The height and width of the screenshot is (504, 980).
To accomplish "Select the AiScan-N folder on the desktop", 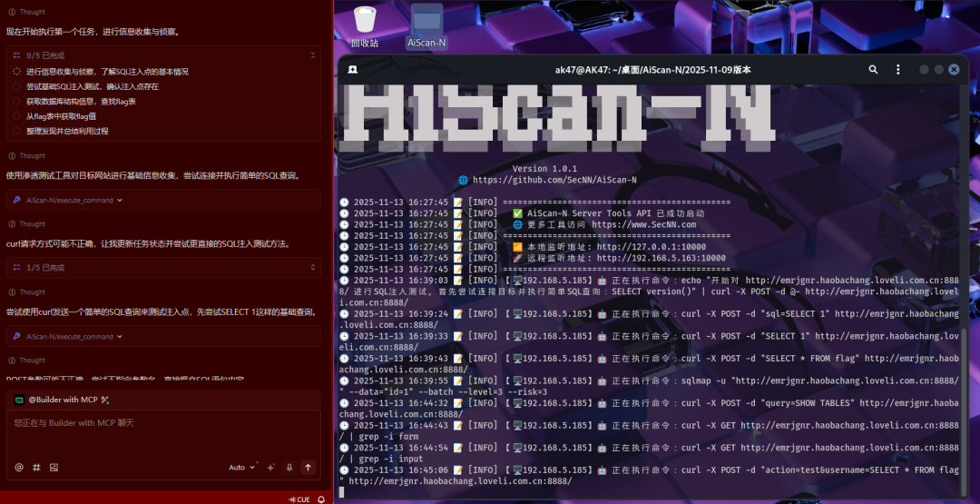I will [426, 27].
